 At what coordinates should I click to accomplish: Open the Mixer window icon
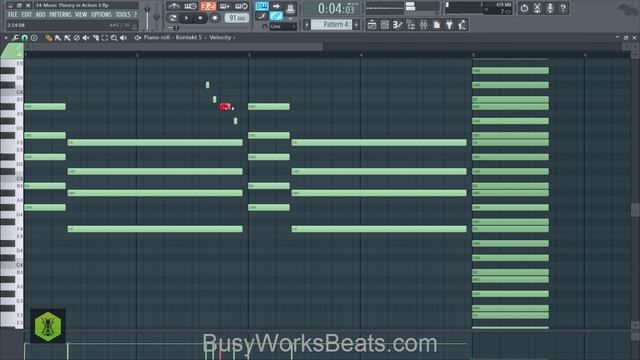coord(423,25)
